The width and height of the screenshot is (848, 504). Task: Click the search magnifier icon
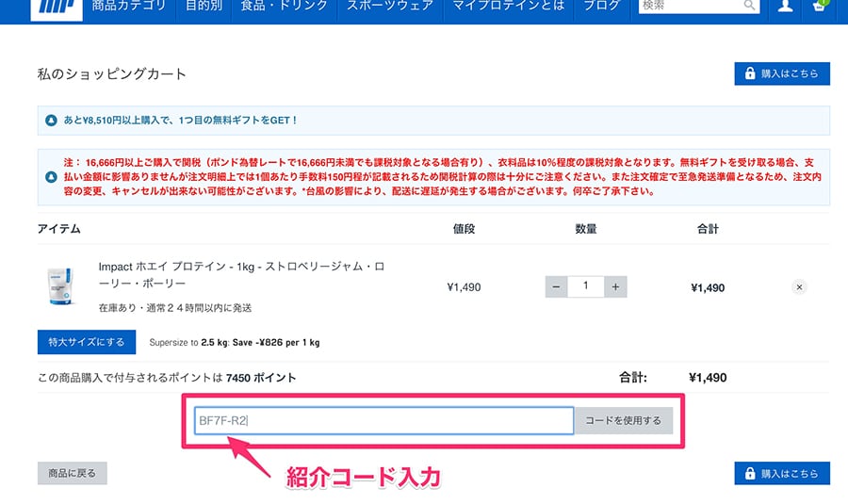749,6
